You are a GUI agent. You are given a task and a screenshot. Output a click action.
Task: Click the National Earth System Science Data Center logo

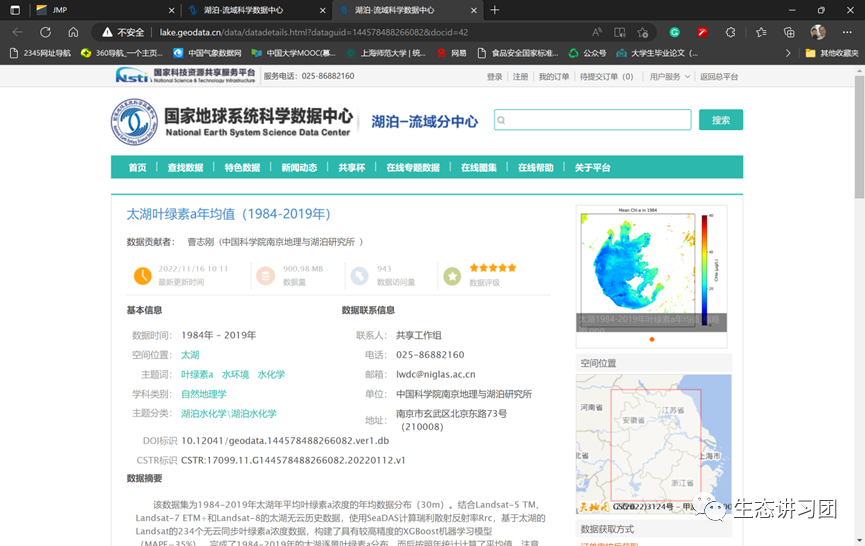pos(231,122)
